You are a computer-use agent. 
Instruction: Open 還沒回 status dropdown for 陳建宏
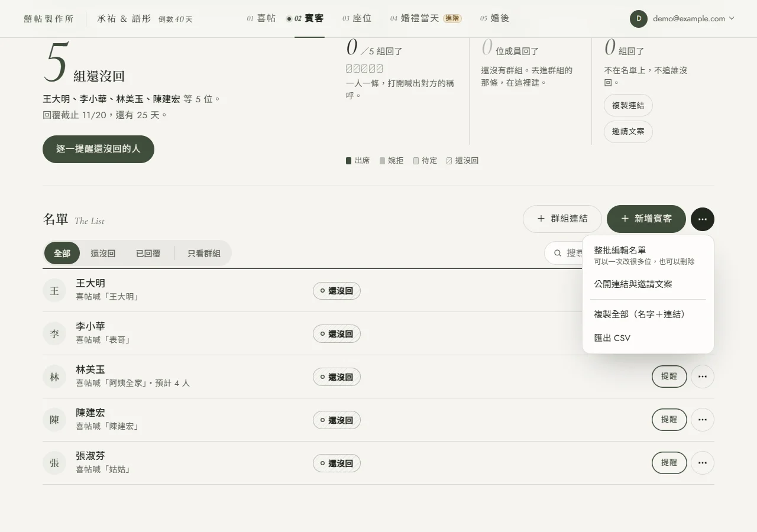pyautogui.click(x=337, y=420)
